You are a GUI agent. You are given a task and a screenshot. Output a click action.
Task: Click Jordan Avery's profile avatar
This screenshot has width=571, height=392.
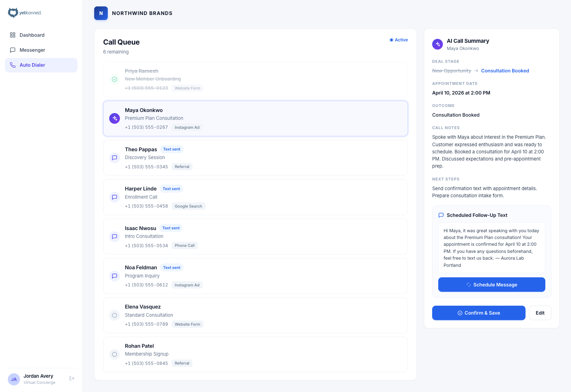14,379
